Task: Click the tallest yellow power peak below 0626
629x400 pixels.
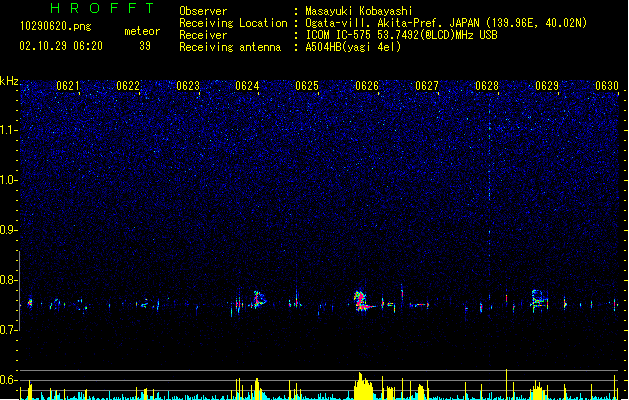Action: (x=363, y=386)
